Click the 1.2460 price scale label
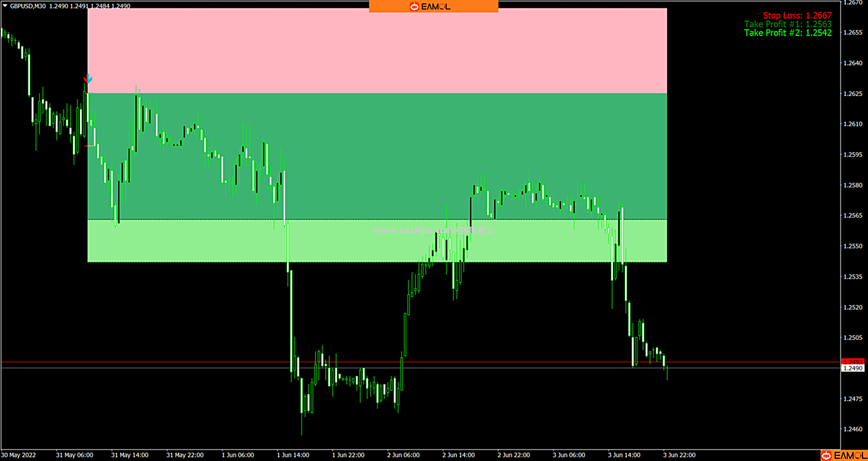The width and height of the screenshot is (868, 461). click(852, 429)
